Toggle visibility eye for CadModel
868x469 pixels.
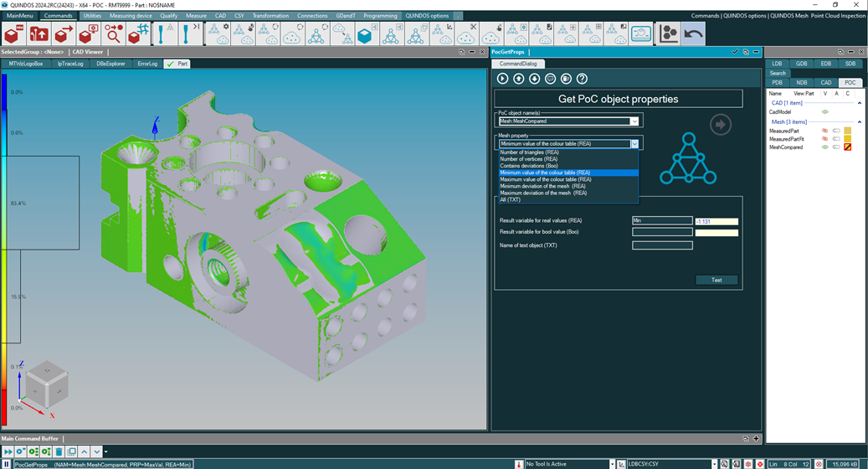[x=824, y=112]
